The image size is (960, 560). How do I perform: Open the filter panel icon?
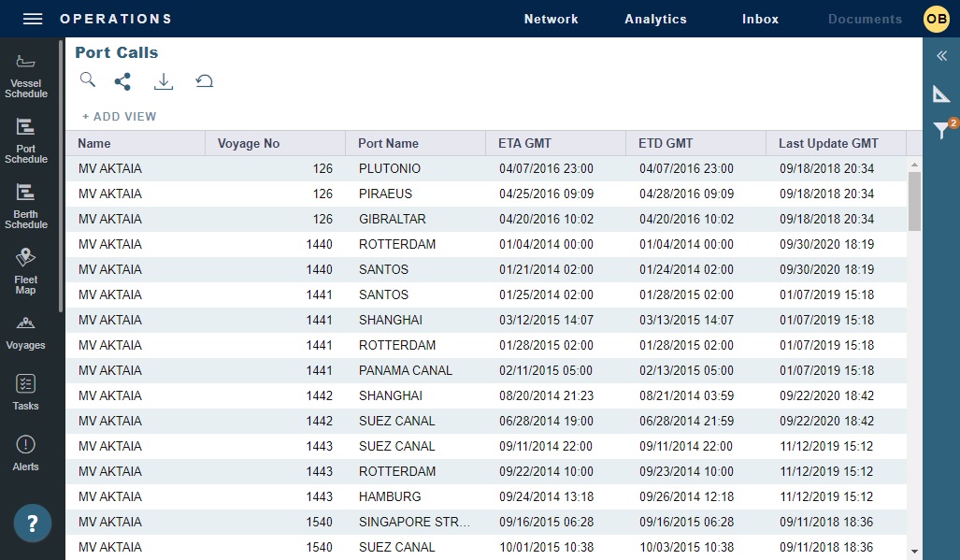click(941, 131)
